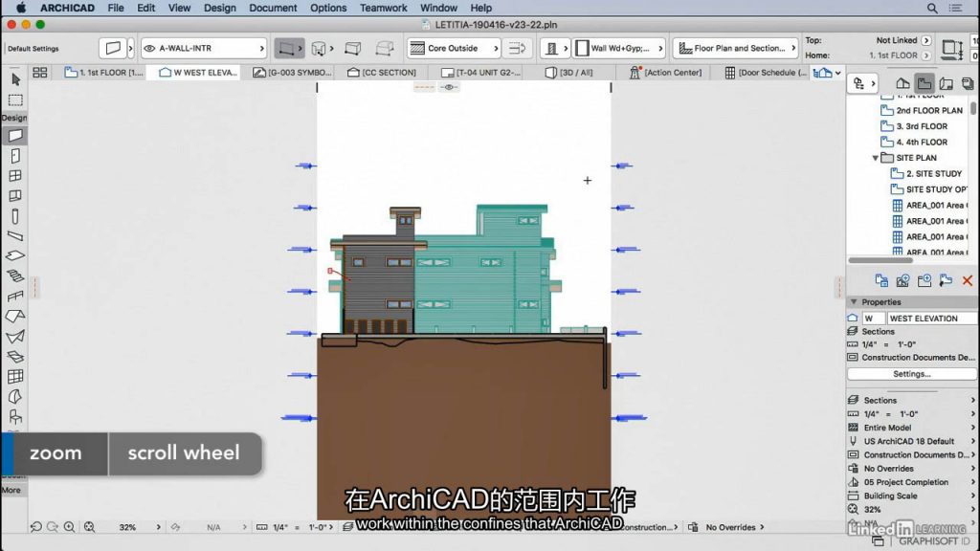The height and width of the screenshot is (551, 980).
Task: Collapse the Properties panel section
Action: 854,301
